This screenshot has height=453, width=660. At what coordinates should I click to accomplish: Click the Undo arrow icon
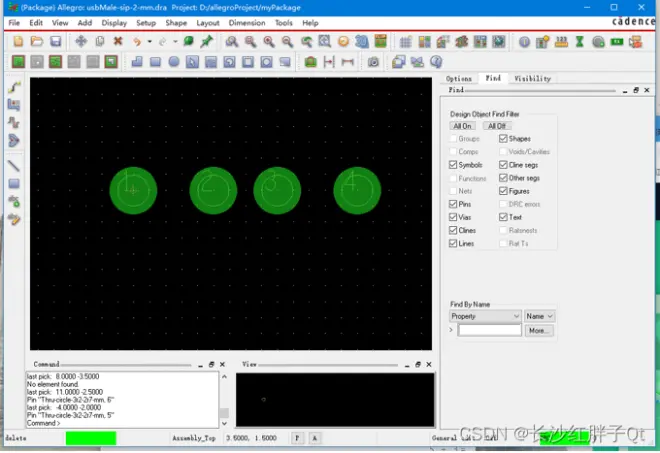pyautogui.click(x=137, y=41)
